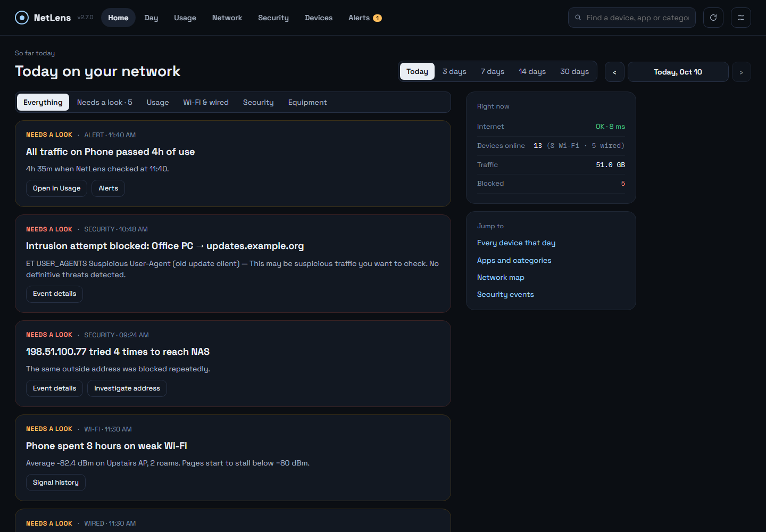This screenshot has width=766, height=532.
Task: Open the Alerts nav tab
Action: click(365, 18)
